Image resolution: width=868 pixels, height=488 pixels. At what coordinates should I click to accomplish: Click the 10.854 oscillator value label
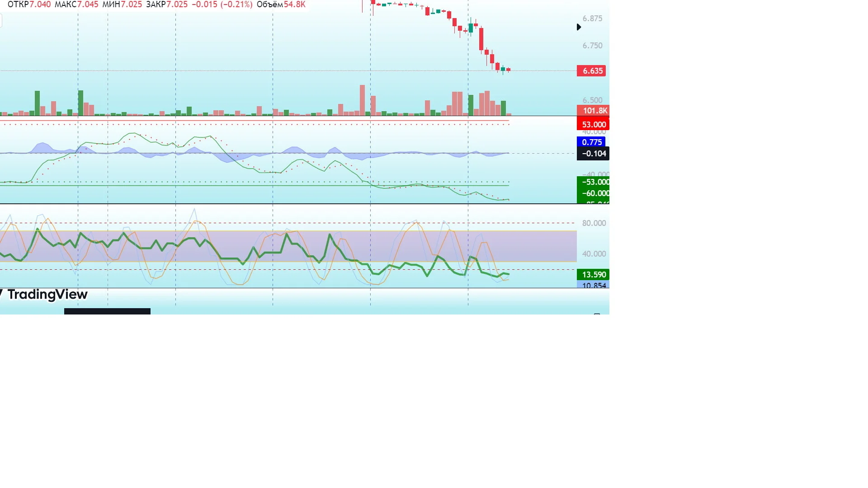pyautogui.click(x=593, y=285)
